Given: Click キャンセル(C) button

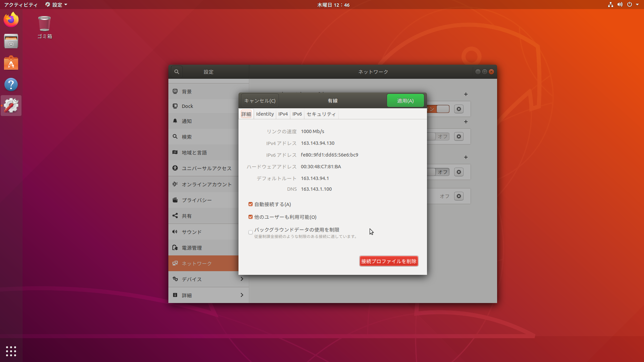Looking at the screenshot, I should 260,101.
